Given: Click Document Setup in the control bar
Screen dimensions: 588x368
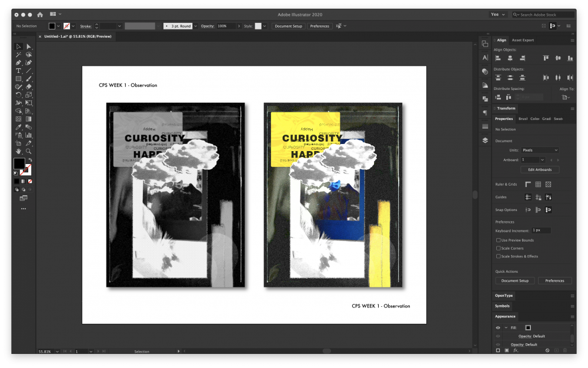Looking at the screenshot, I should click(288, 26).
